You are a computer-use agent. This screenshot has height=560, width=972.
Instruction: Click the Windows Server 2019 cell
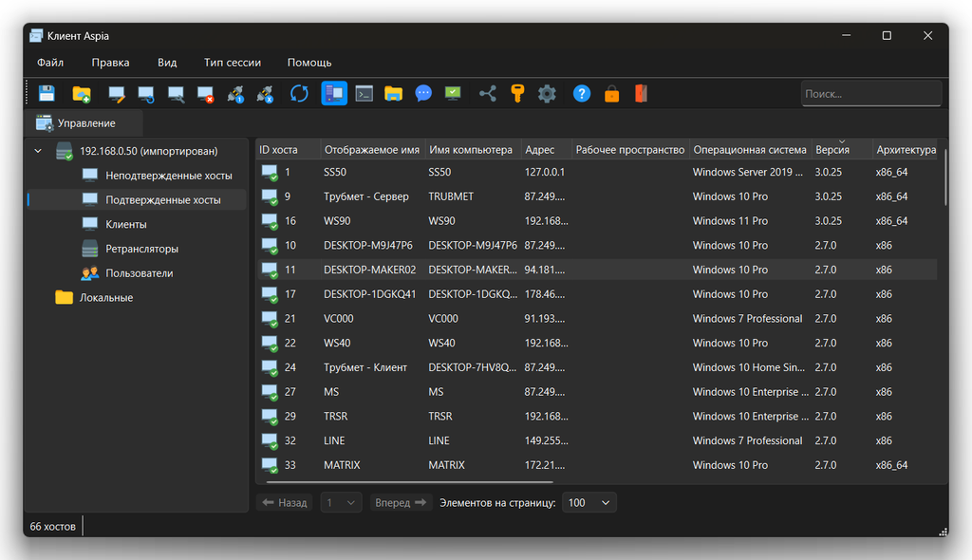point(748,173)
